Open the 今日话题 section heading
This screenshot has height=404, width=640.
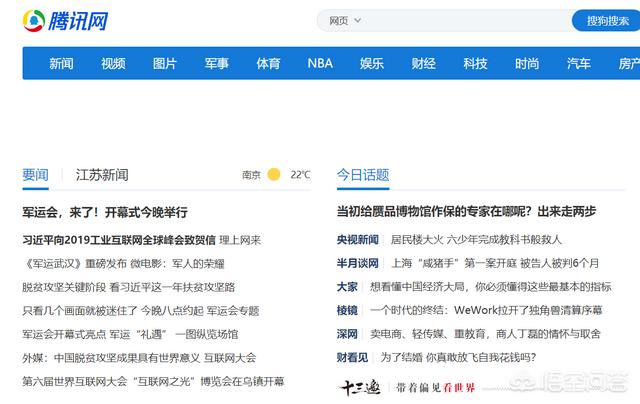click(x=363, y=175)
